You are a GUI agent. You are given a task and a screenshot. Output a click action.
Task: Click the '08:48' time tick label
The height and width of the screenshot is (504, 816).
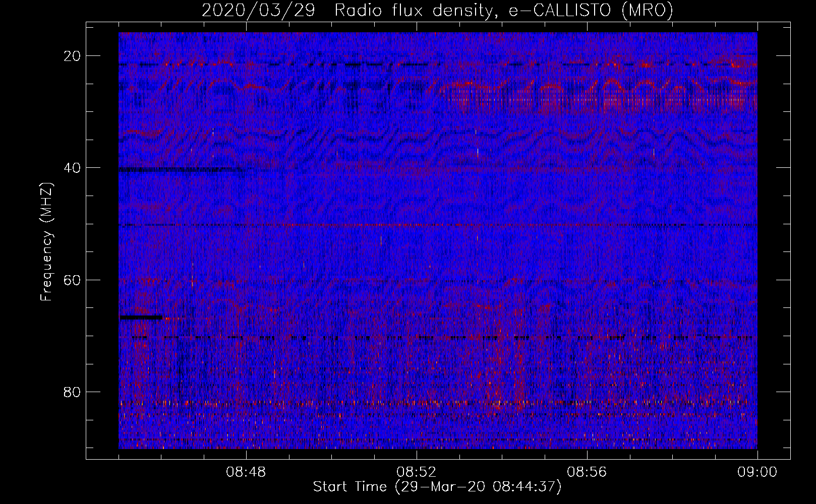[246, 472]
